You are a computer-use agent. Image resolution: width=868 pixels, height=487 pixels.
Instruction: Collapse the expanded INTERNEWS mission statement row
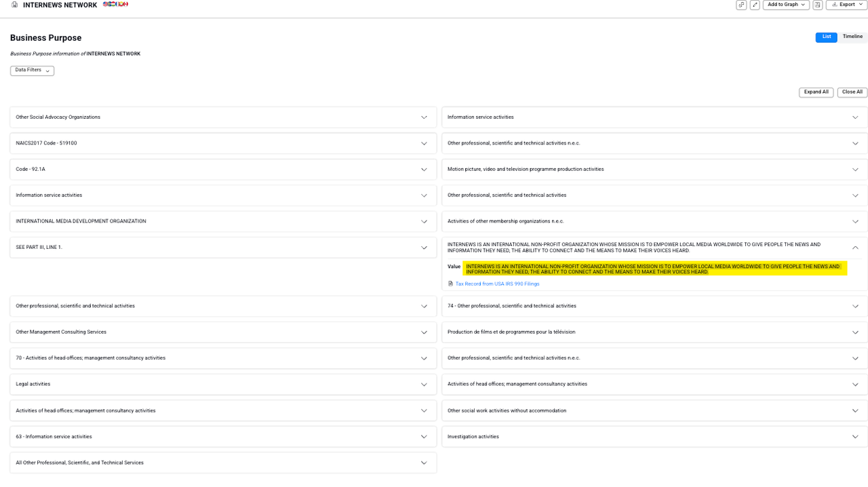click(x=855, y=248)
